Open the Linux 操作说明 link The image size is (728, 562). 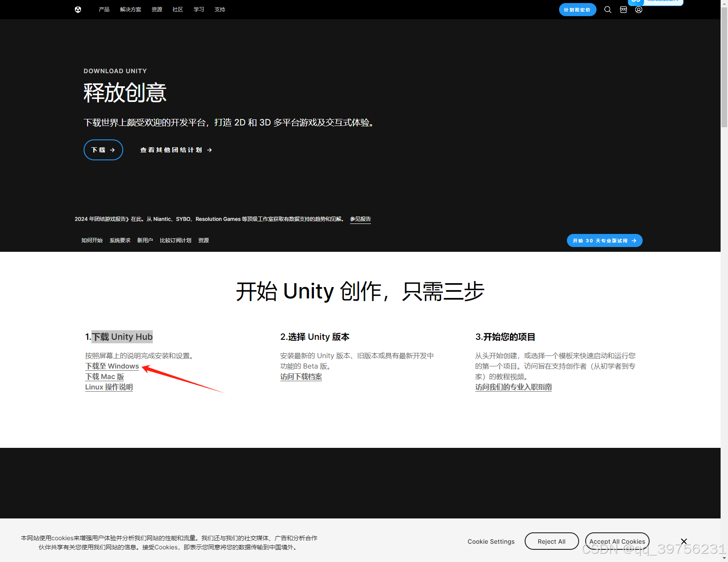point(109,387)
